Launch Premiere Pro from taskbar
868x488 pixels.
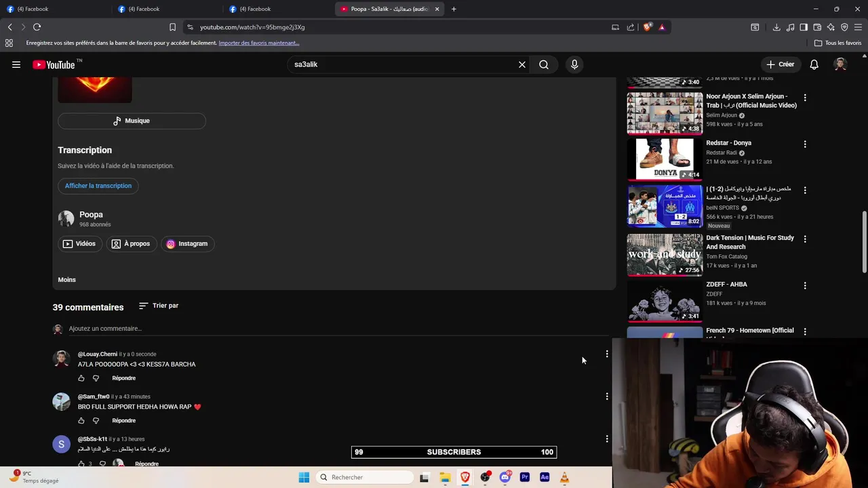click(x=525, y=477)
